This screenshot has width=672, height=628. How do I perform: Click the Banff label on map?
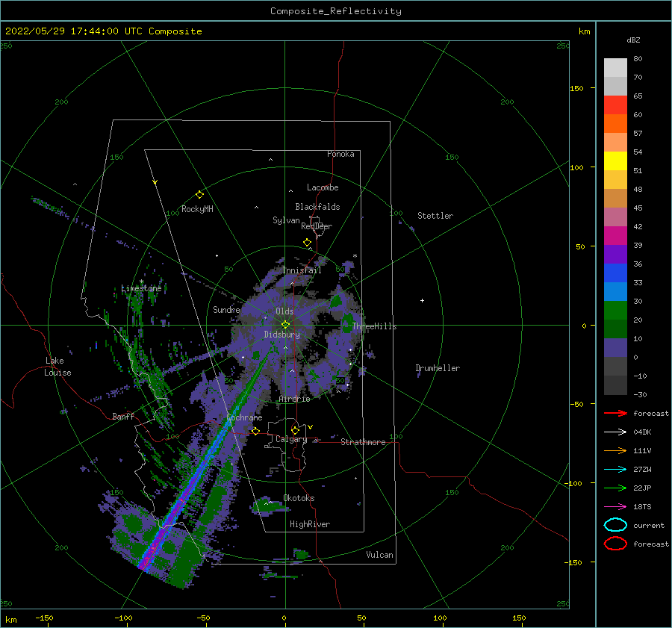(x=123, y=416)
